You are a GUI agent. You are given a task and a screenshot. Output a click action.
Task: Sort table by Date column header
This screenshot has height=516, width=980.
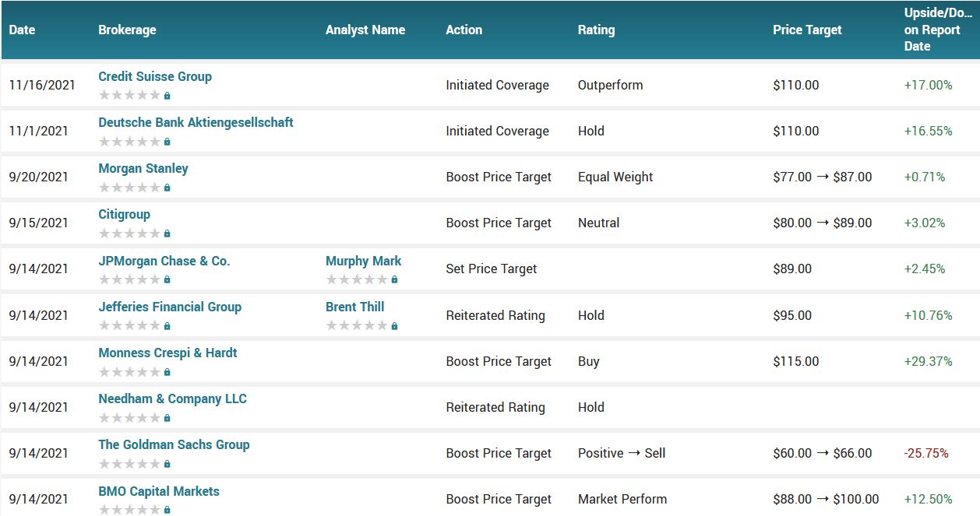tap(22, 30)
